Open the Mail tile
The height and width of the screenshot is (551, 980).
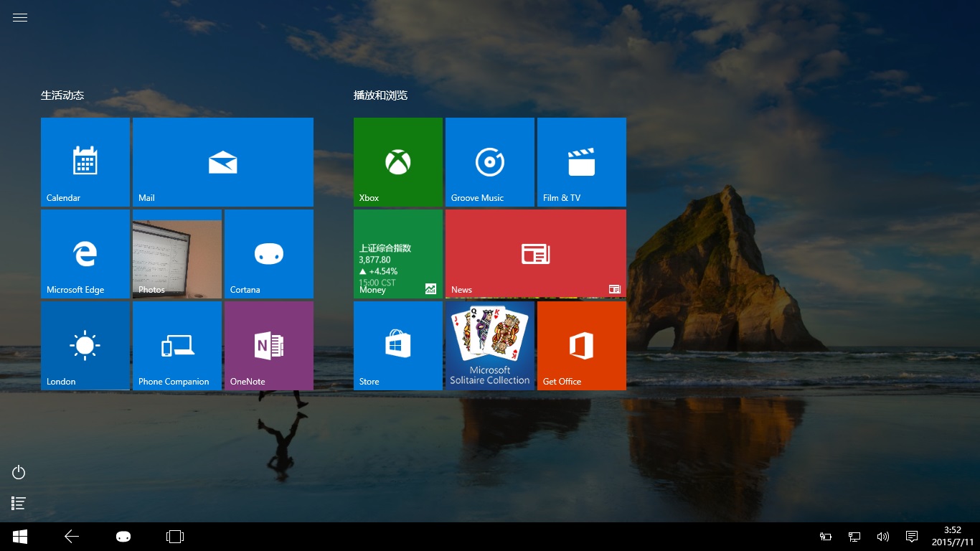(x=223, y=162)
